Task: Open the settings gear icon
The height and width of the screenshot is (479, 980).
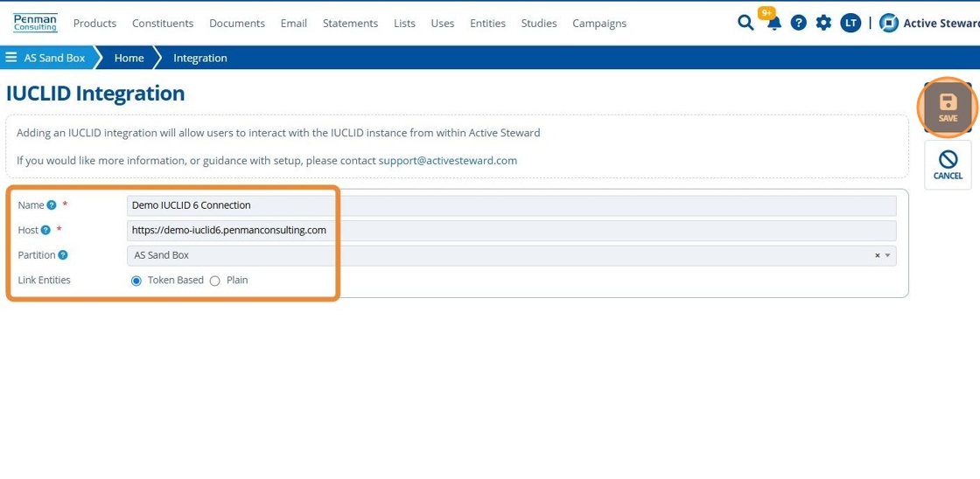Action: [x=823, y=23]
